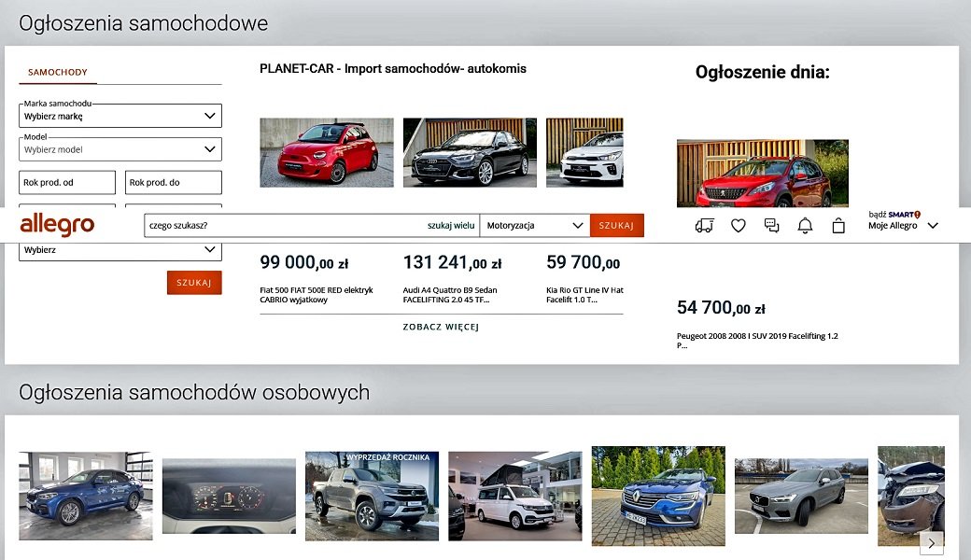Open the shopping cart bag icon

point(838,226)
